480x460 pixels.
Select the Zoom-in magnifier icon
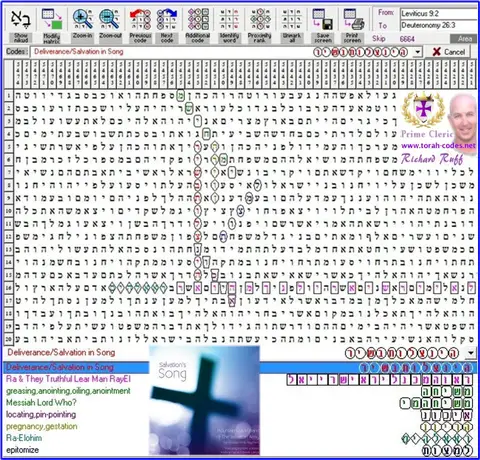click(x=82, y=19)
